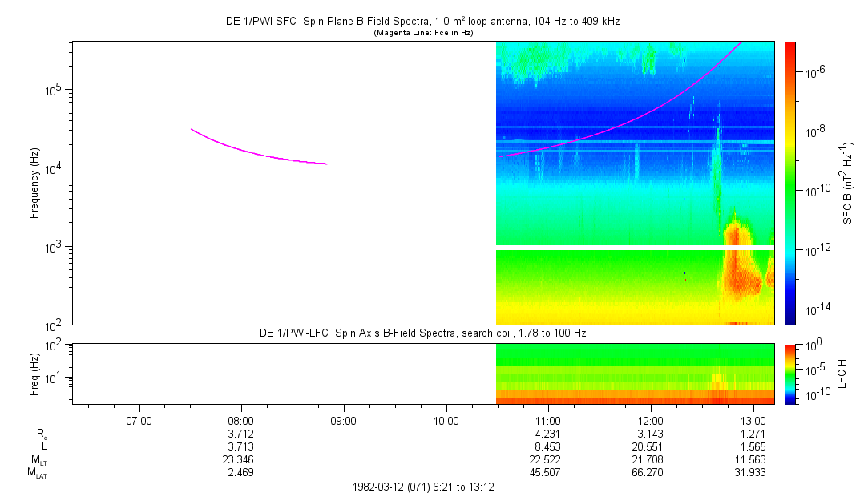868x497 pixels.
Task: Click the Frequency (Hz) axis label
Action: tap(34, 184)
